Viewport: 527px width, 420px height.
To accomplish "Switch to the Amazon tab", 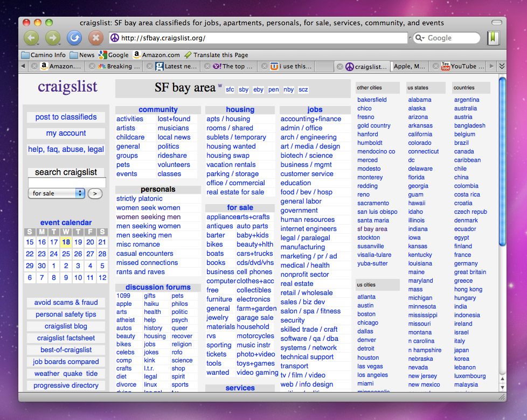I will coord(60,66).
